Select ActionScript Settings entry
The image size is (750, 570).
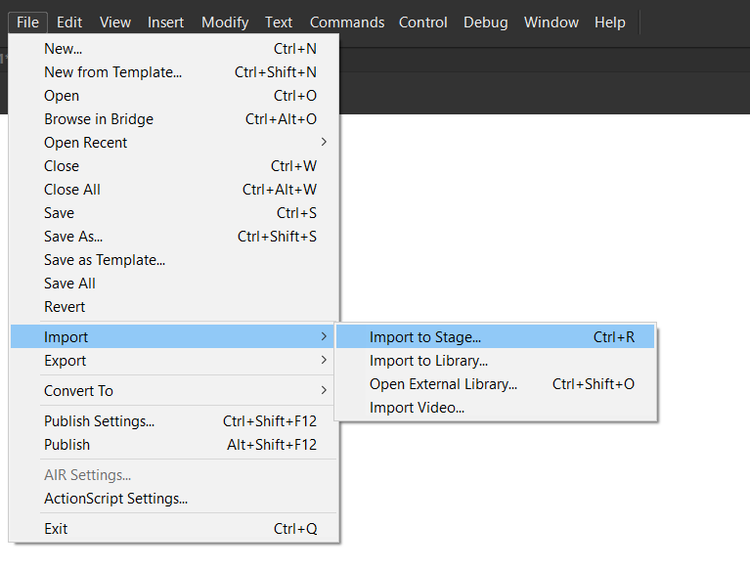116,498
